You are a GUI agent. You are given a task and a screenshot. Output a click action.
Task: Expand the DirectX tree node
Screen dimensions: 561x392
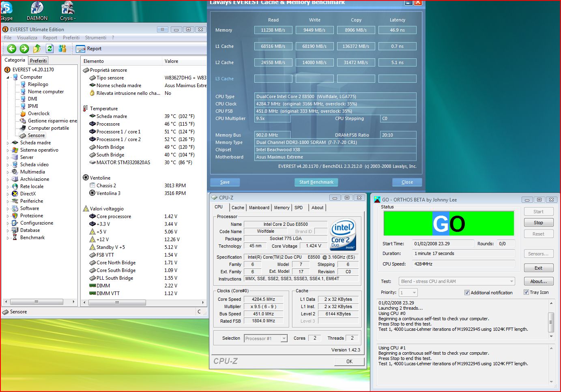tap(8, 194)
